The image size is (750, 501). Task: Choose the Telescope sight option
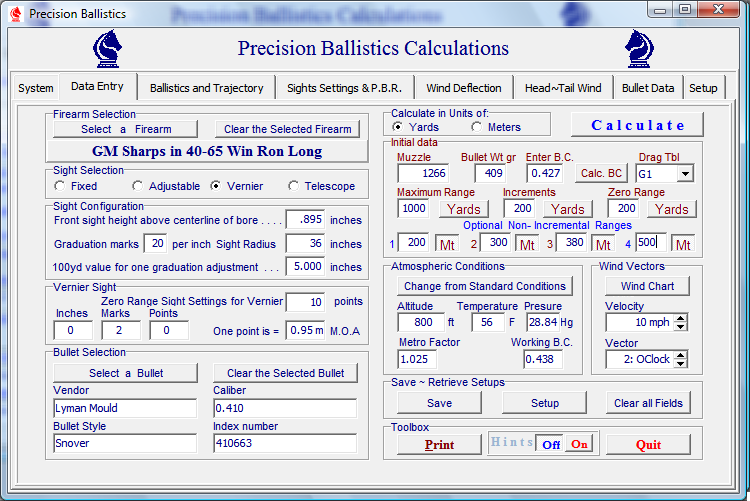pyautogui.click(x=294, y=186)
